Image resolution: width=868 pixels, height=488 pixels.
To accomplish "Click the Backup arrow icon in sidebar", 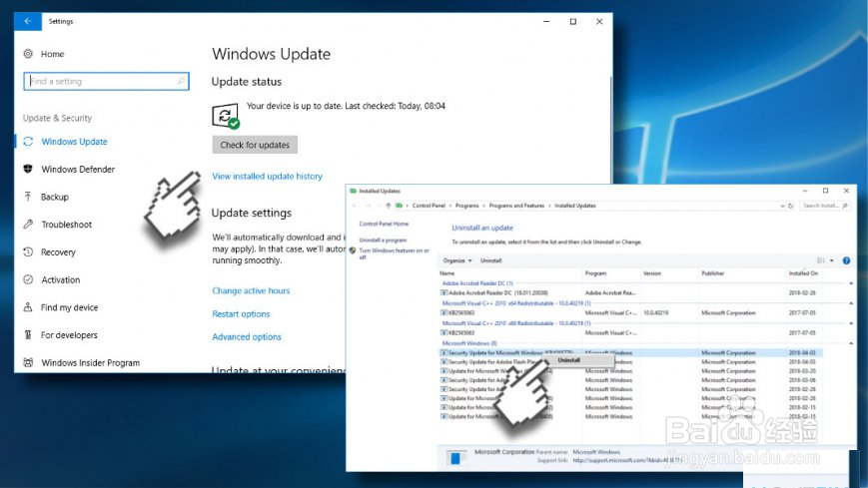I will (x=28, y=197).
